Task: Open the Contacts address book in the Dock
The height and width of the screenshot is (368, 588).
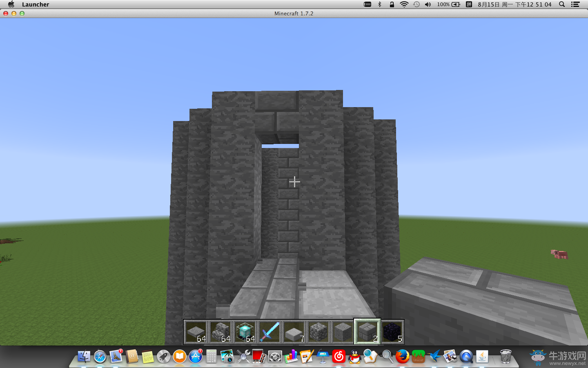Action: pyautogui.click(x=132, y=356)
